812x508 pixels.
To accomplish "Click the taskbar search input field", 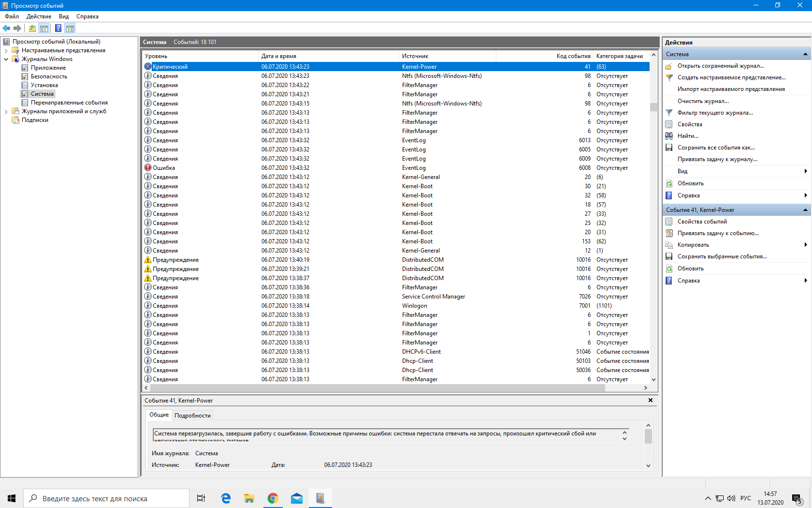I will pyautogui.click(x=106, y=498).
